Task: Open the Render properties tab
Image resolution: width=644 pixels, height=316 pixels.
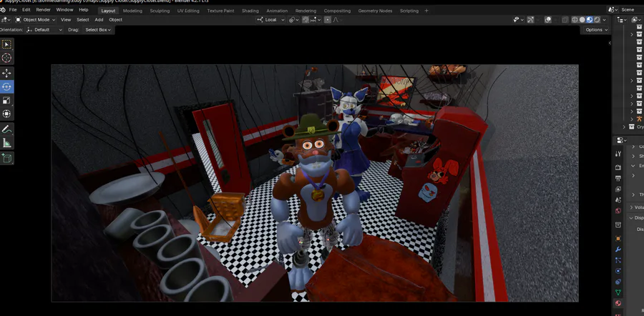Action: click(618, 167)
